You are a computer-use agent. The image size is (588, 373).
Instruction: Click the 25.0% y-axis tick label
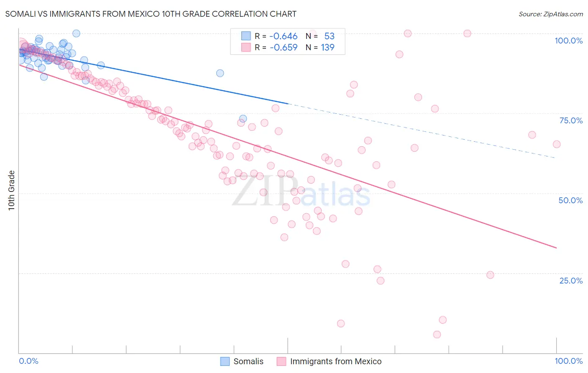[571, 280]
